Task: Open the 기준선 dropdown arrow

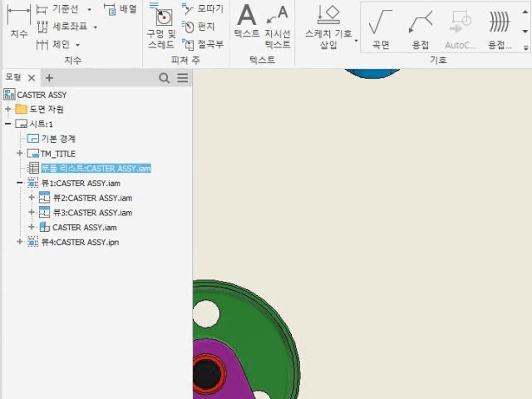Action: tap(89, 9)
